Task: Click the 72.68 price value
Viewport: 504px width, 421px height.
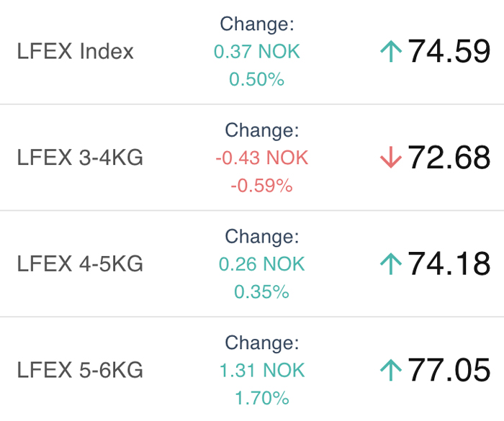Action: pyautogui.click(x=449, y=158)
